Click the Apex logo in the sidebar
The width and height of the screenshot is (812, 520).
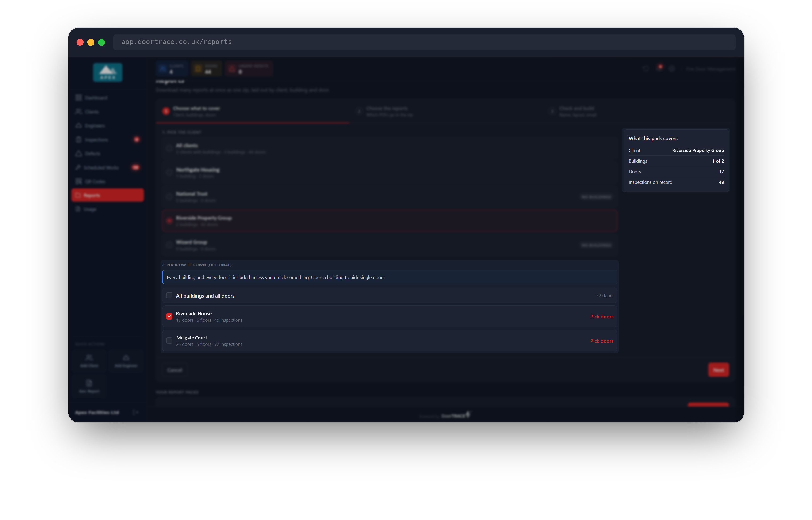(108, 72)
